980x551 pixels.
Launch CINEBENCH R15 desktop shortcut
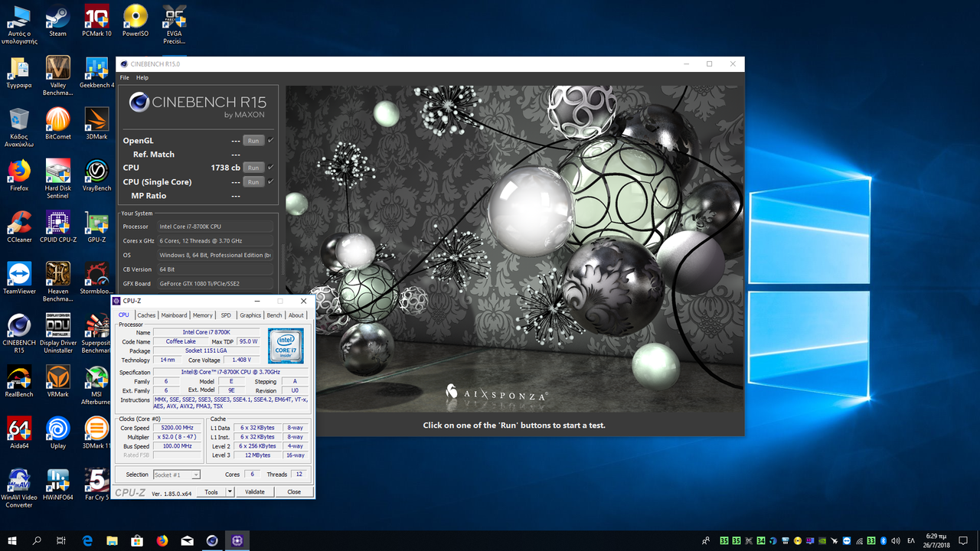tap(19, 334)
